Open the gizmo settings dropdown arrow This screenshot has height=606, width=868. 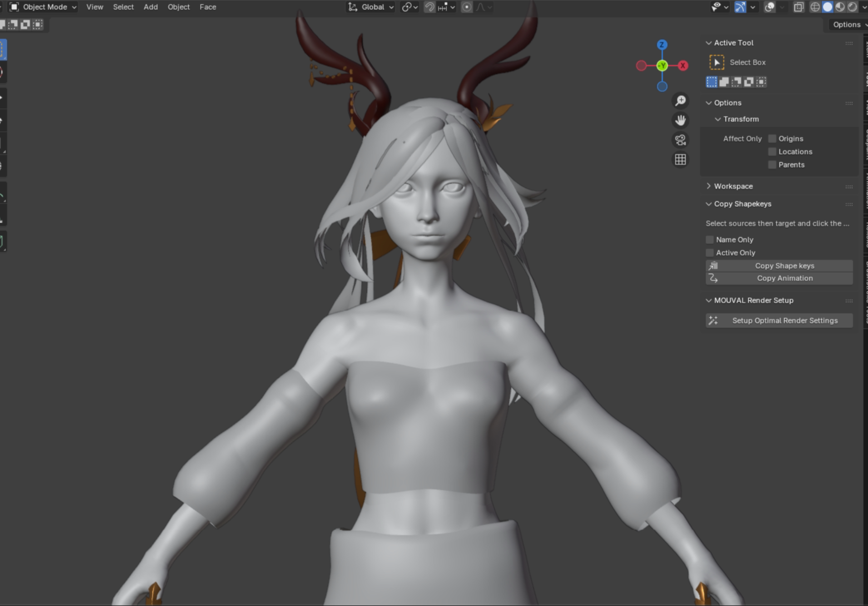point(753,7)
